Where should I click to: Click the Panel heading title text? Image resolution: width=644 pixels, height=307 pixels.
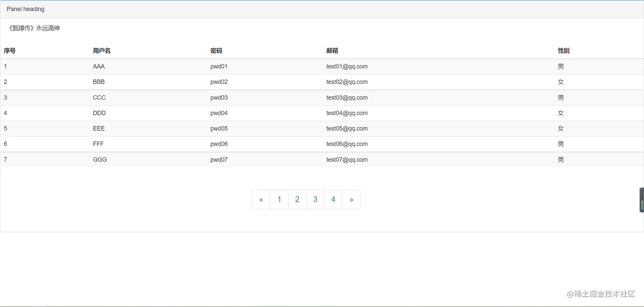coord(26,9)
